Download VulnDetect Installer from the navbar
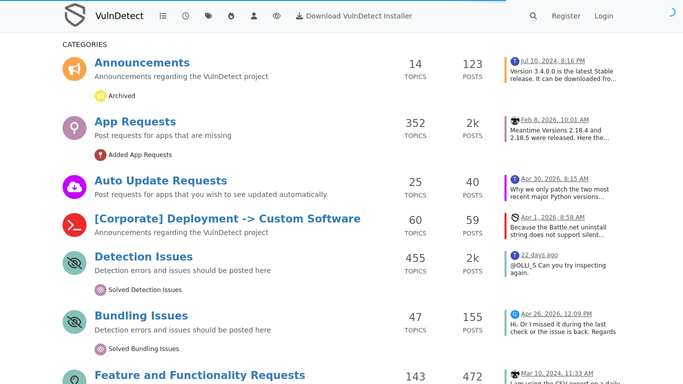683x384 pixels. 354,16
